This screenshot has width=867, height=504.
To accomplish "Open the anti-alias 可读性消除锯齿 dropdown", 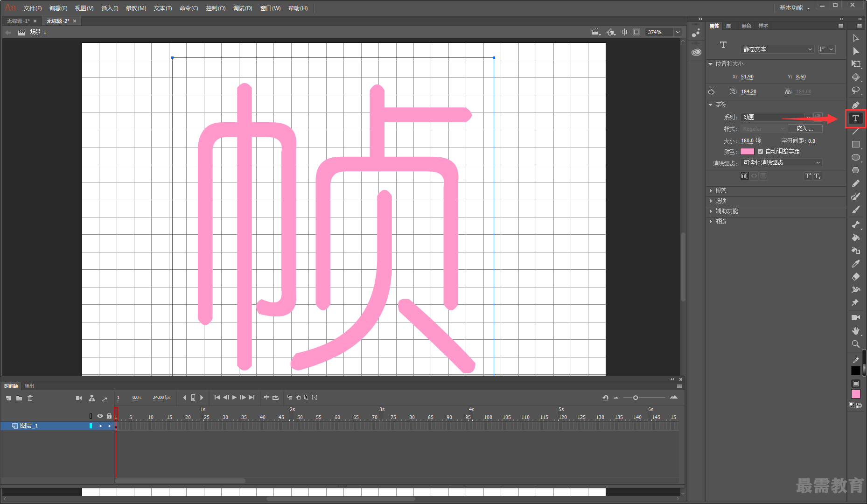I will [781, 163].
